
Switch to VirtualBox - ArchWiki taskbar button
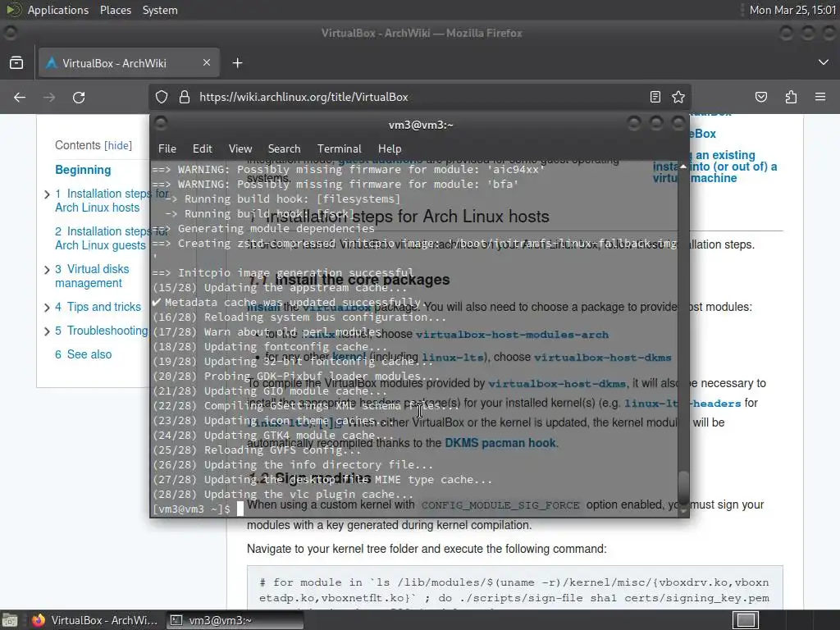point(95,620)
